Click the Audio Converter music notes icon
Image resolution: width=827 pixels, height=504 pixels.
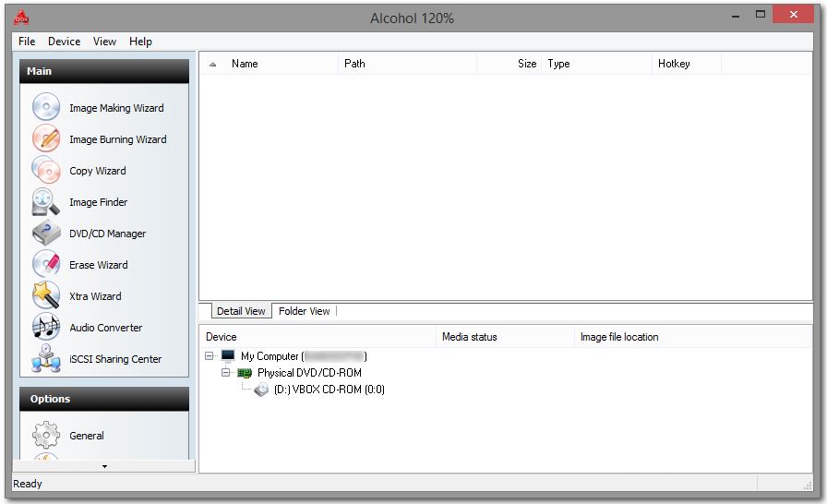[x=46, y=327]
